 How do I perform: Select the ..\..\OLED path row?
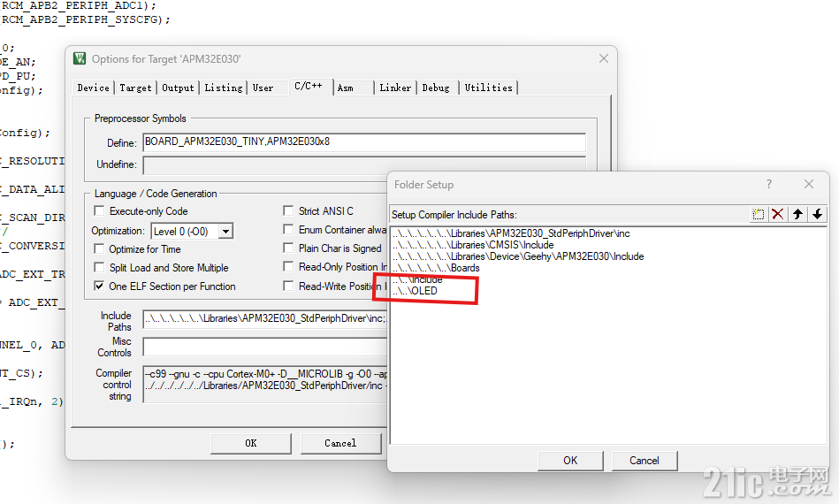[x=415, y=291]
